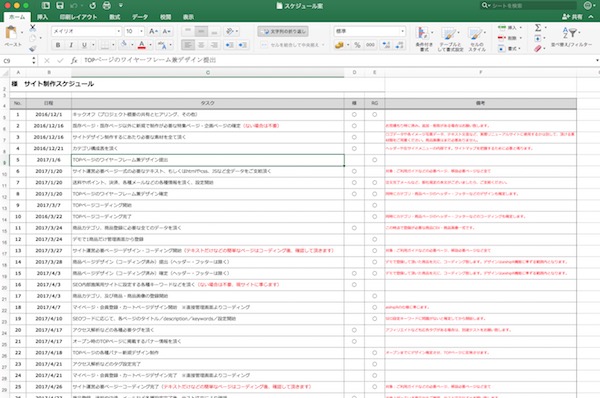Click the Cut scissors icon
Viewport: 600px width, 398px height.
[33, 28]
